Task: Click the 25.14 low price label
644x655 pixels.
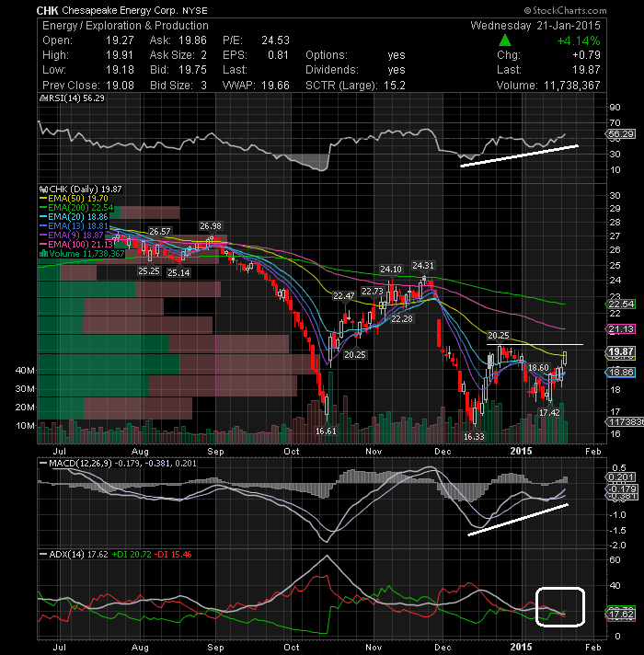Action: click(178, 273)
